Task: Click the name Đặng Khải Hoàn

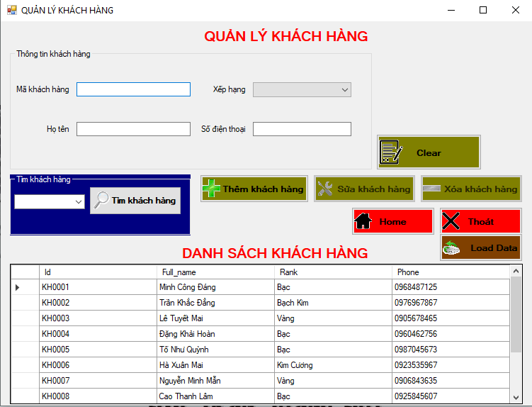Action: 187,334
